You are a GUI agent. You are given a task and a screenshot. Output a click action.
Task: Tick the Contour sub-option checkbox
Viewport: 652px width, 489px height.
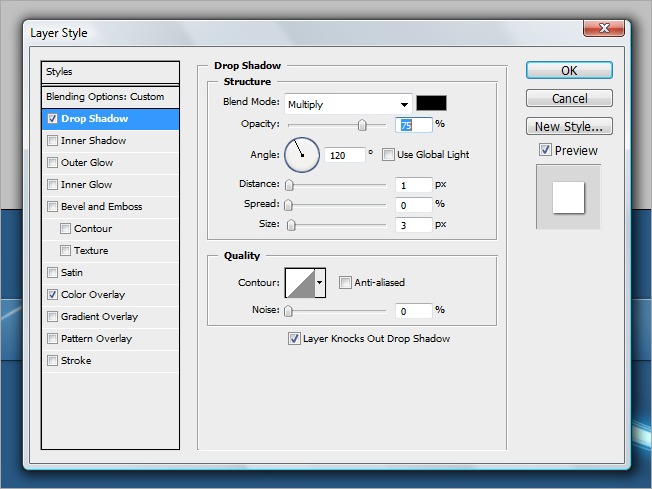(x=65, y=229)
